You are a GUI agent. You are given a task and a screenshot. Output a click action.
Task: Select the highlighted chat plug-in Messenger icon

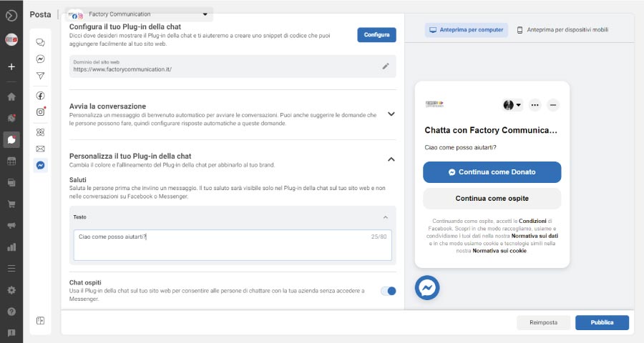click(x=40, y=165)
